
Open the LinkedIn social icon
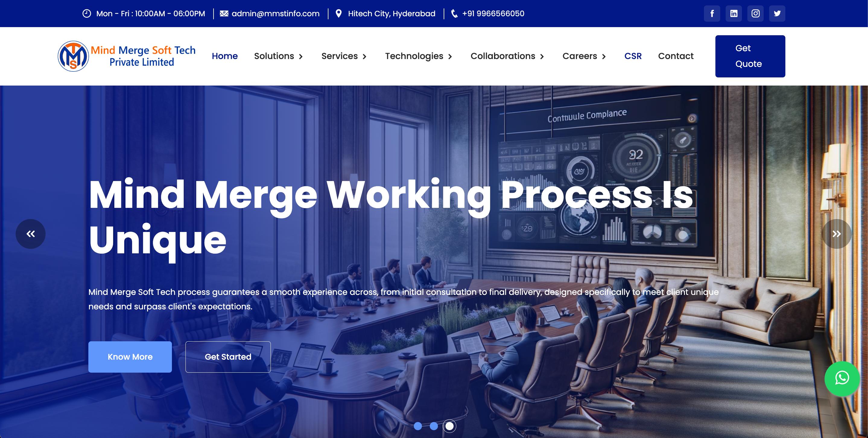pos(733,14)
